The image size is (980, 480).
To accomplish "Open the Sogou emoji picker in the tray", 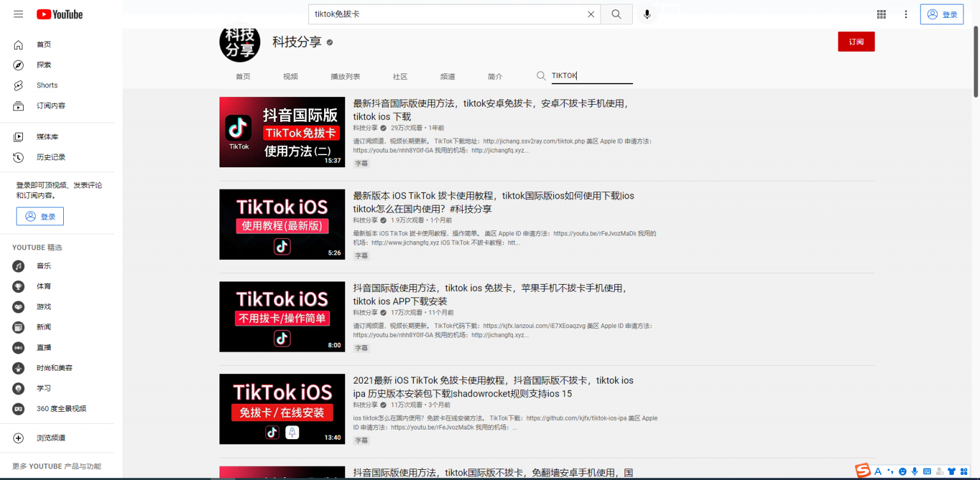I will click(x=902, y=471).
